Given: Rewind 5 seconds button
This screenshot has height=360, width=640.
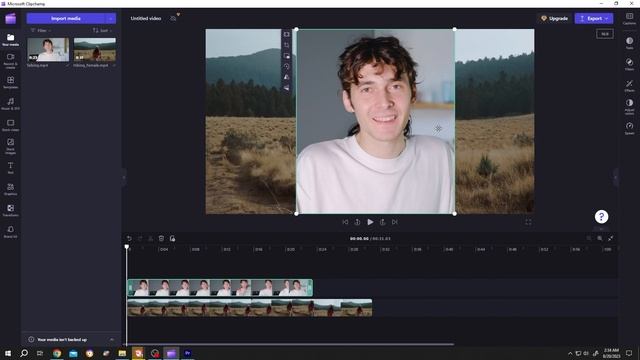Looking at the screenshot, I should pos(357,222).
